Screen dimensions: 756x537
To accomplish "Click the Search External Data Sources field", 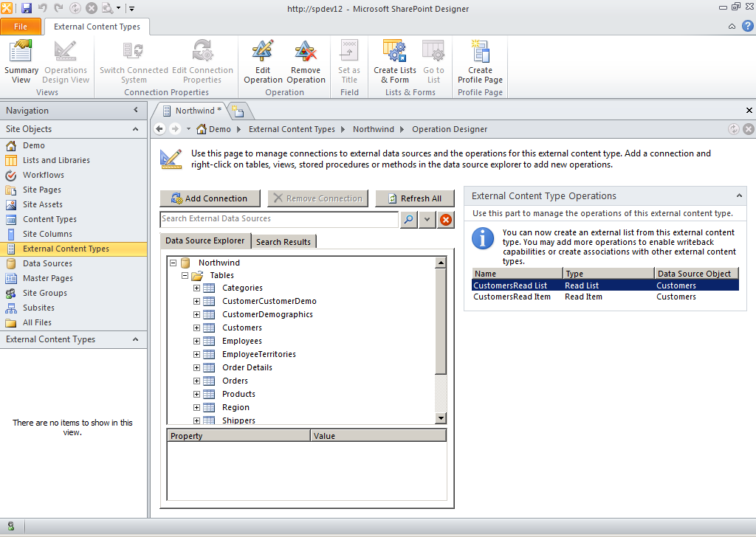I will pyautogui.click(x=279, y=219).
